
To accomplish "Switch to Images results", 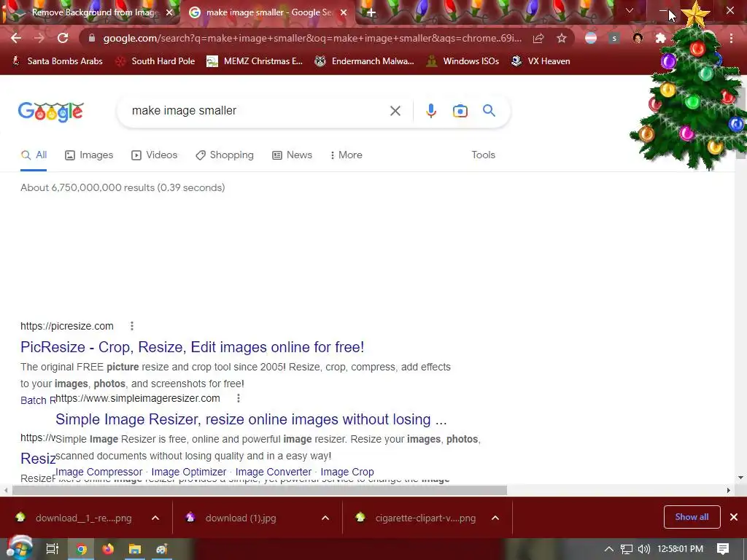I will [89, 155].
